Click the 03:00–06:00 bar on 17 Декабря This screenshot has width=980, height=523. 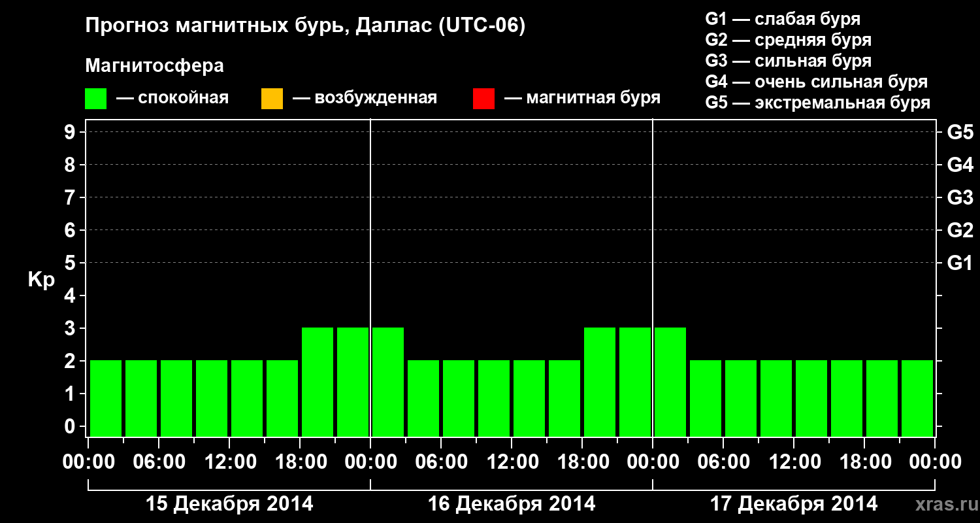point(706,398)
